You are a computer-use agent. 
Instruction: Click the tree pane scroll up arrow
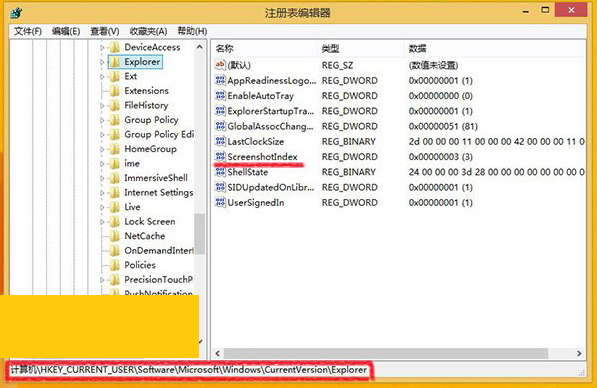point(200,47)
